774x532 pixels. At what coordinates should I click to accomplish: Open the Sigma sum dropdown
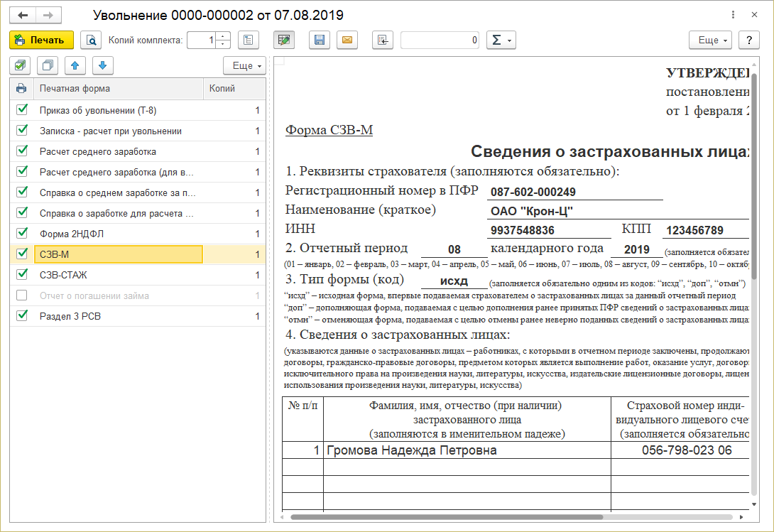(x=501, y=40)
